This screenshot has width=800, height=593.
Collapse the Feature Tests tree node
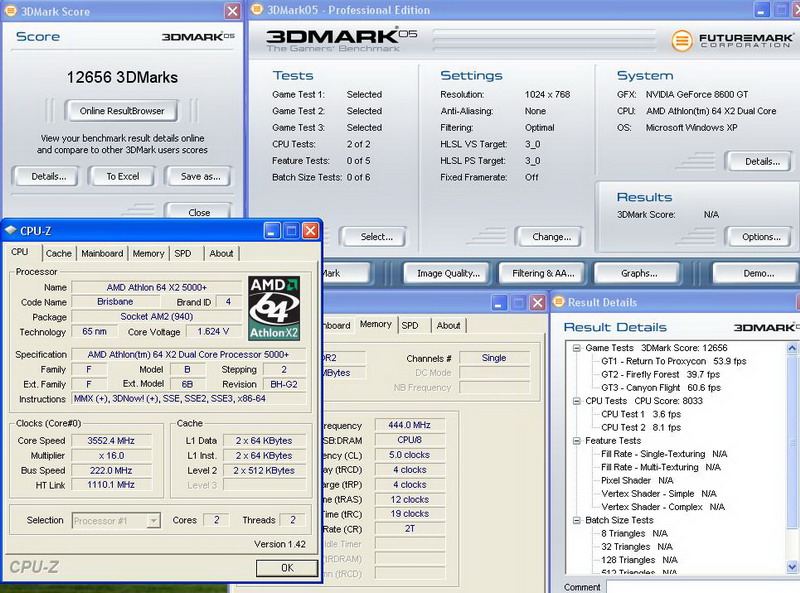(577, 441)
